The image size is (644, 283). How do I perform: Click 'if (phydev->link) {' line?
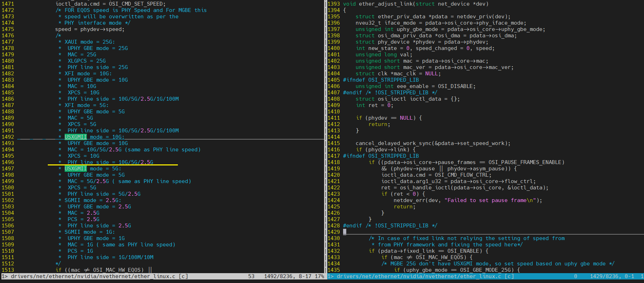[x=386, y=150]
